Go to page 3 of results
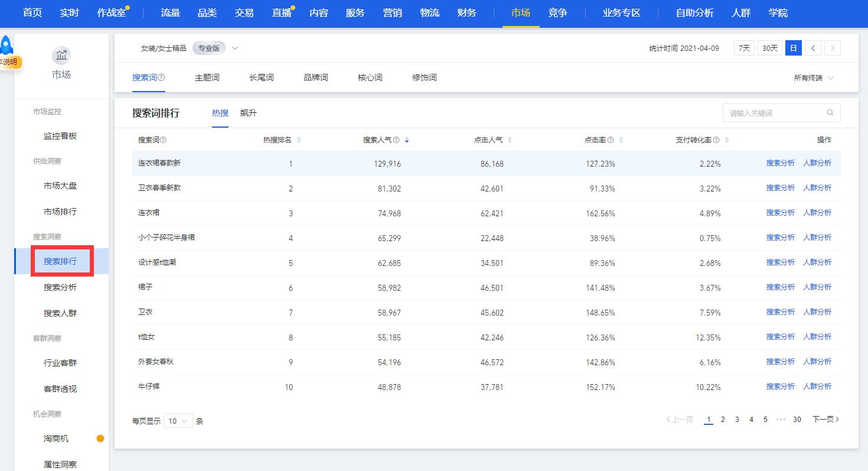The width and height of the screenshot is (868, 471). (737, 419)
